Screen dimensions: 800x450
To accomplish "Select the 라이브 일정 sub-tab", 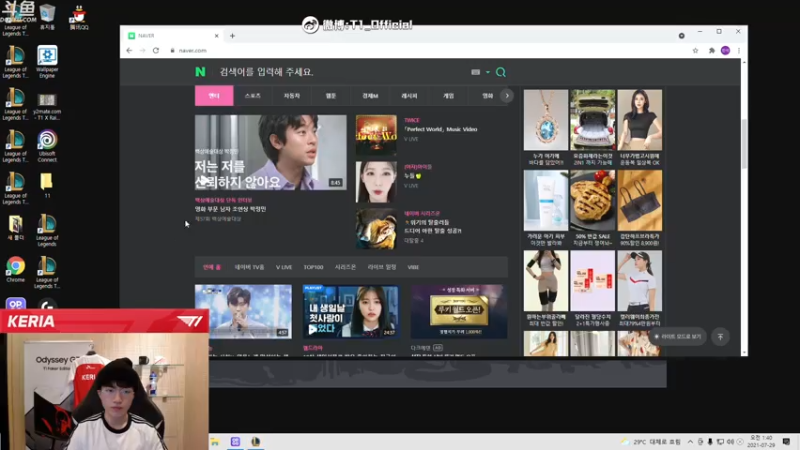I will point(382,267).
